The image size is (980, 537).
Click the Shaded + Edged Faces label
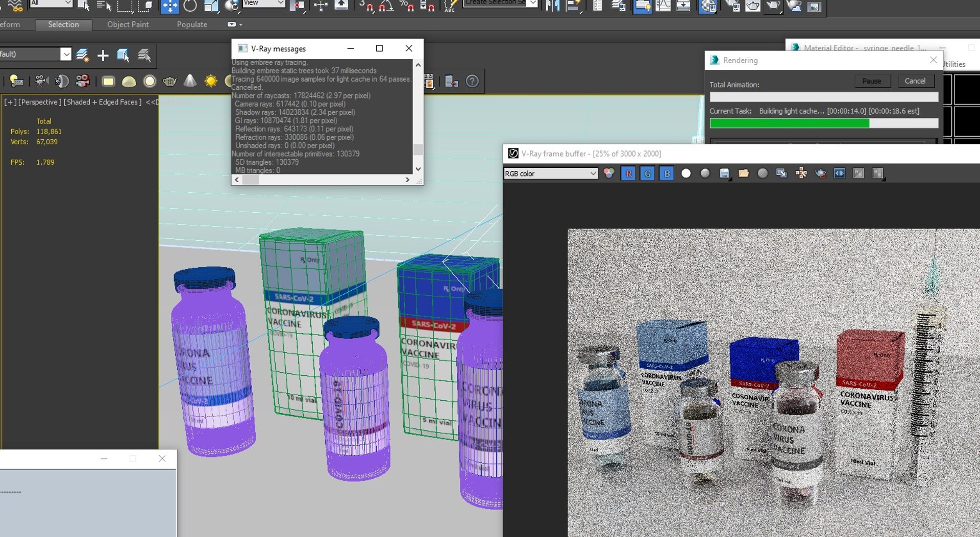coord(103,102)
